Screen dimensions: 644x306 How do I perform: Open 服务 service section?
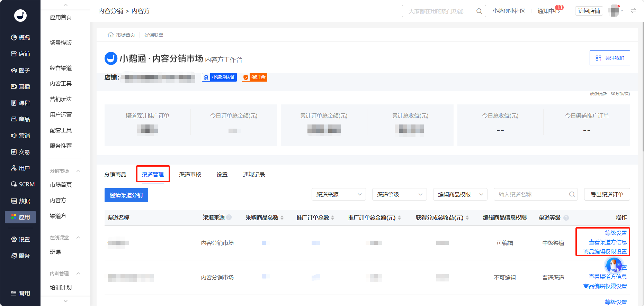20,256
